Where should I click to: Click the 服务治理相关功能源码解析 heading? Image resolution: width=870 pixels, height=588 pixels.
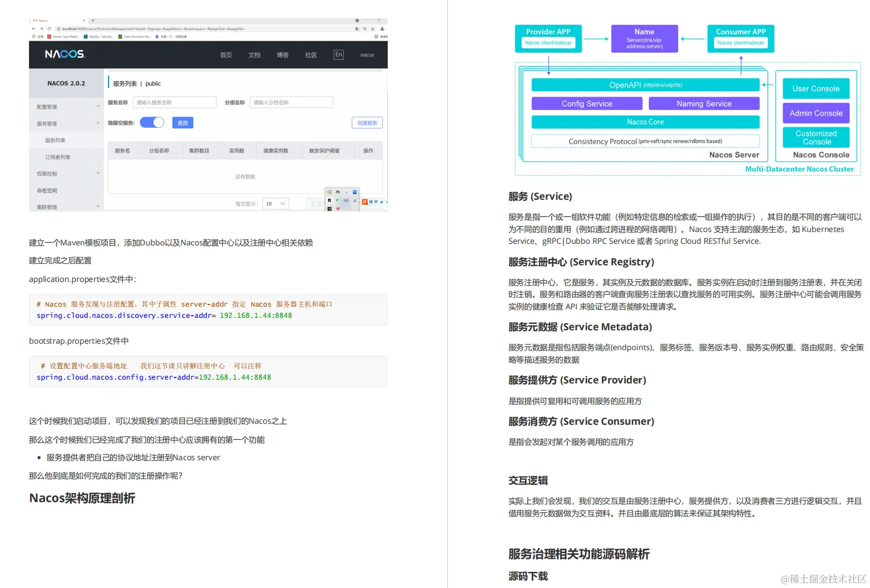tap(579, 554)
